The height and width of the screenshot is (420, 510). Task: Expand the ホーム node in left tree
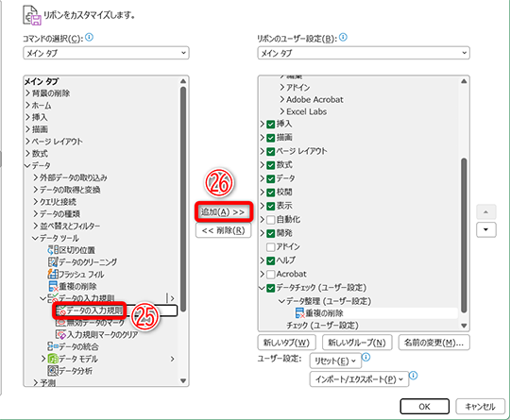click(x=28, y=106)
